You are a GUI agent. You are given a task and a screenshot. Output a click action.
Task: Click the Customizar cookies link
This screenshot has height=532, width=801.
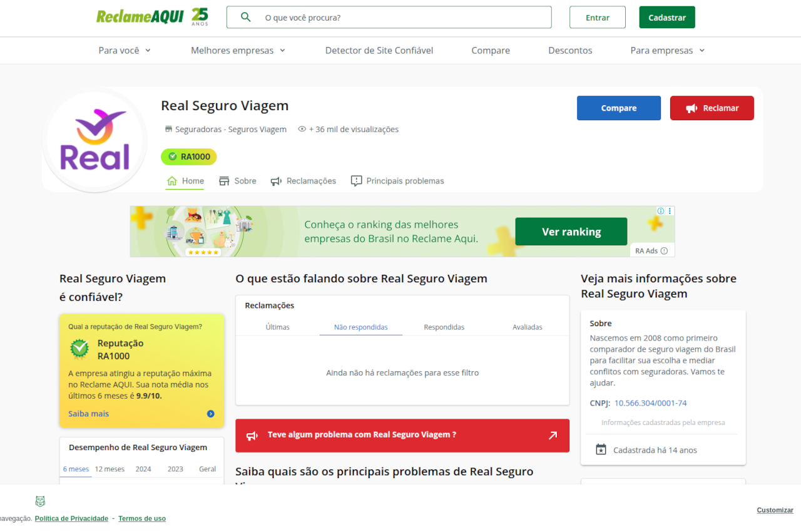click(775, 510)
